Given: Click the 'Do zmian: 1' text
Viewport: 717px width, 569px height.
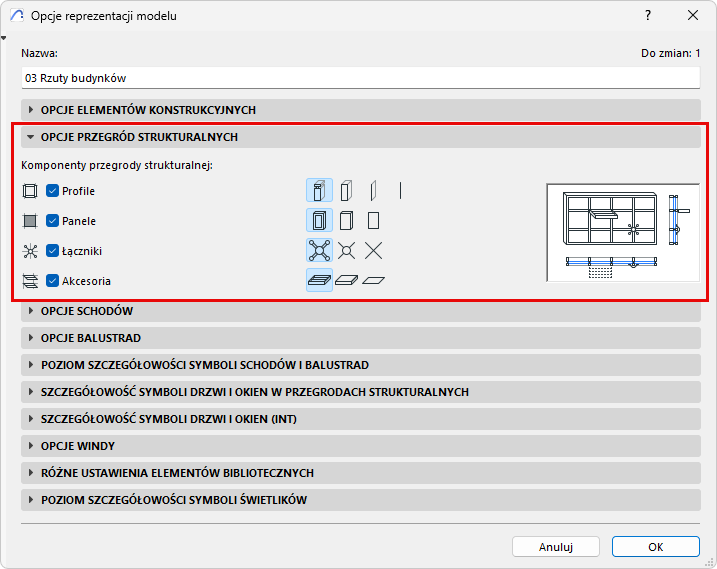Looking at the screenshot, I should coord(670,53).
